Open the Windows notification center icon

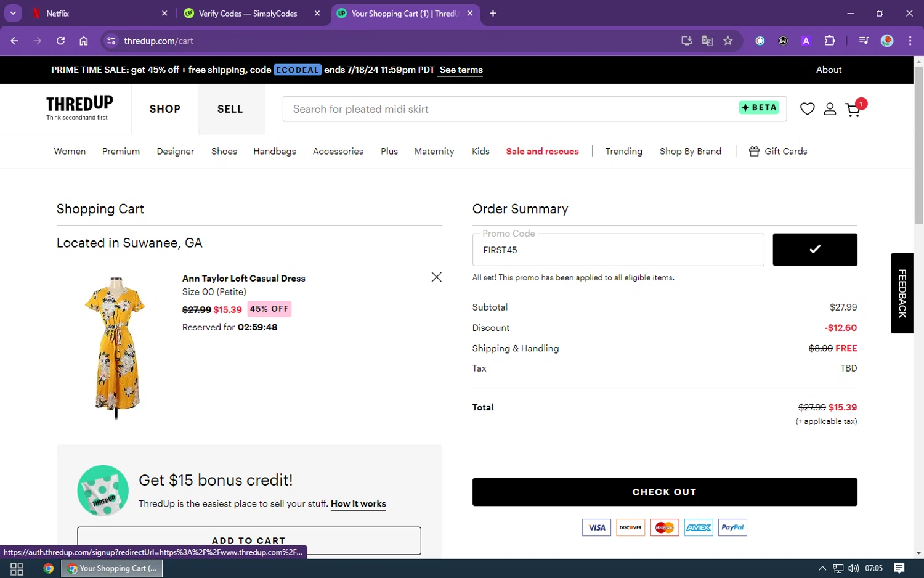(899, 569)
